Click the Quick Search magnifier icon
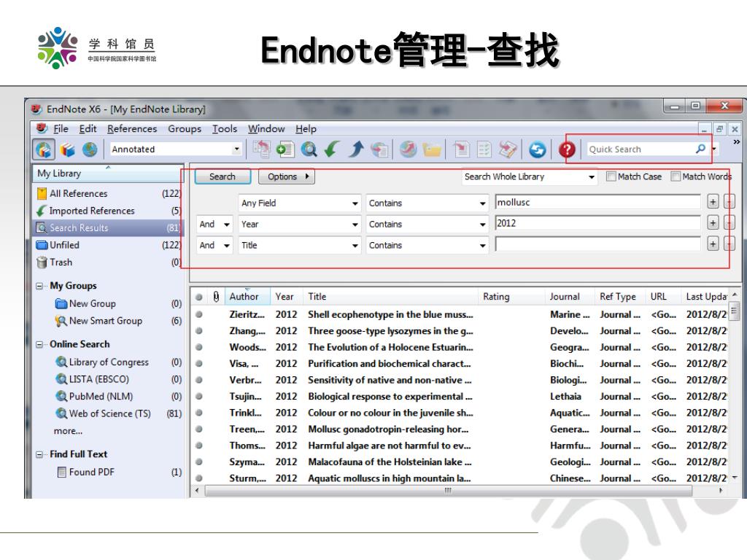Image resolution: width=747 pixels, height=560 pixels. point(700,149)
